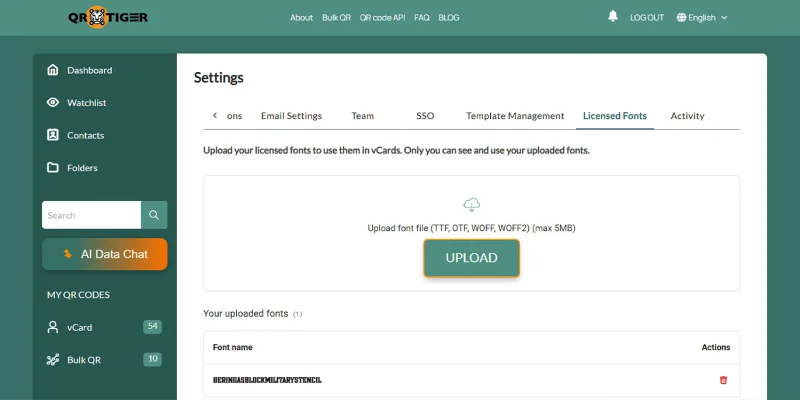Image resolution: width=800 pixels, height=400 pixels.
Task: Click the Search input field
Action: (91, 215)
